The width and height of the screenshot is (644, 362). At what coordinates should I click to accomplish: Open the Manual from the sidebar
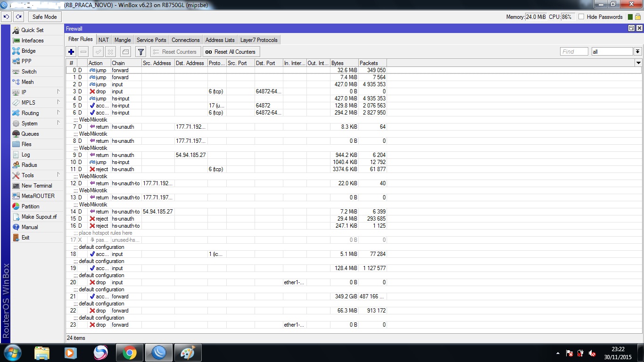click(x=37, y=227)
